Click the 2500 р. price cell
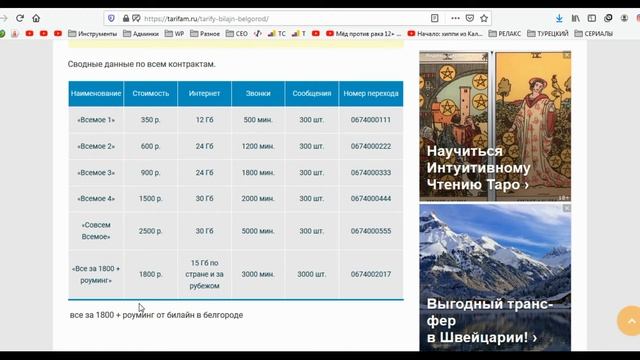 pyautogui.click(x=151, y=231)
